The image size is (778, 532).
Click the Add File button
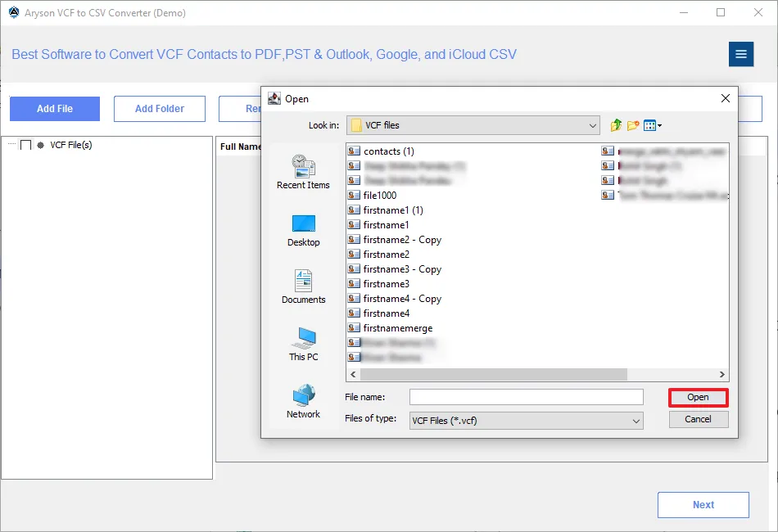[x=55, y=109]
